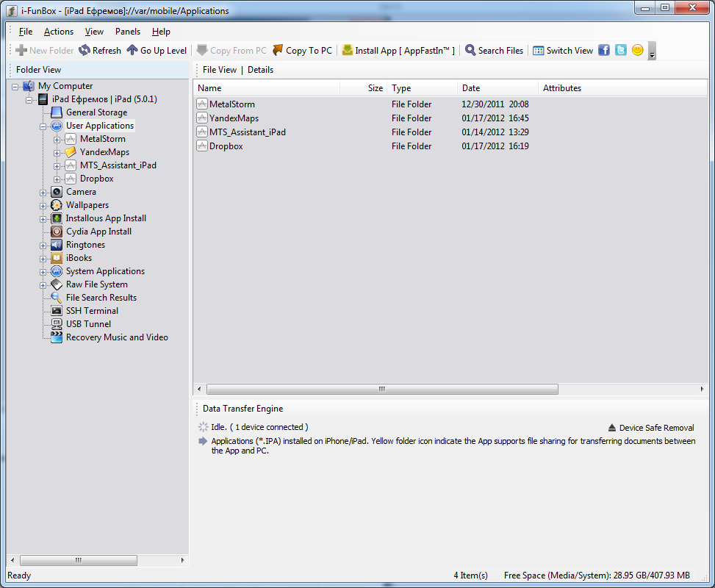Image resolution: width=715 pixels, height=588 pixels.
Task: Expand the YandexMaps tree node
Action: pos(57,153)
